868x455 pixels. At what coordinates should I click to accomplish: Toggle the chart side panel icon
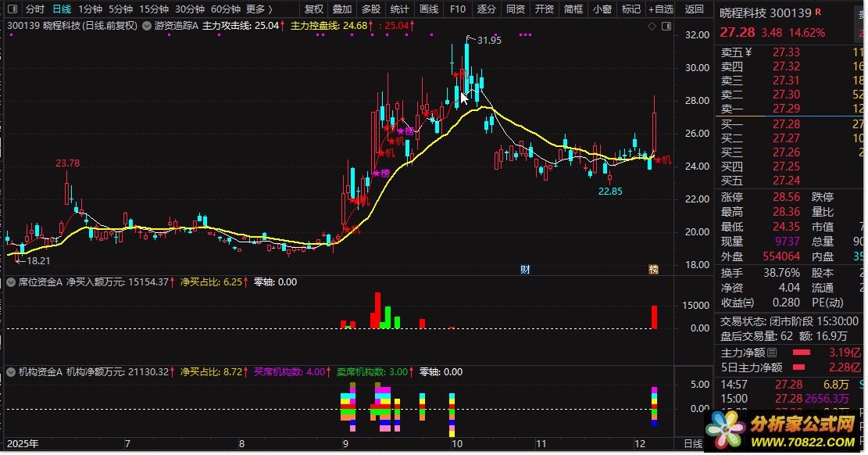(666, 26)
